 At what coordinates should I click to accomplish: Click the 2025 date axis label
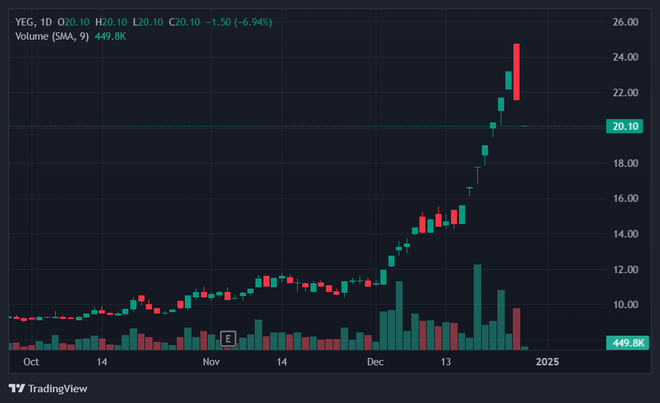(x=547, y=362)
